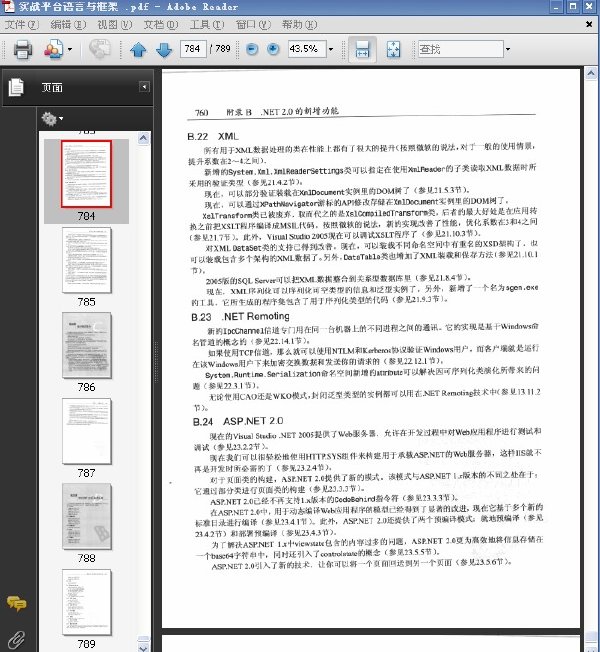Image resolution: width=600 pixels, height=652 pixels.
Task: Open the 帮助 menu
Action: pos(299,25)
